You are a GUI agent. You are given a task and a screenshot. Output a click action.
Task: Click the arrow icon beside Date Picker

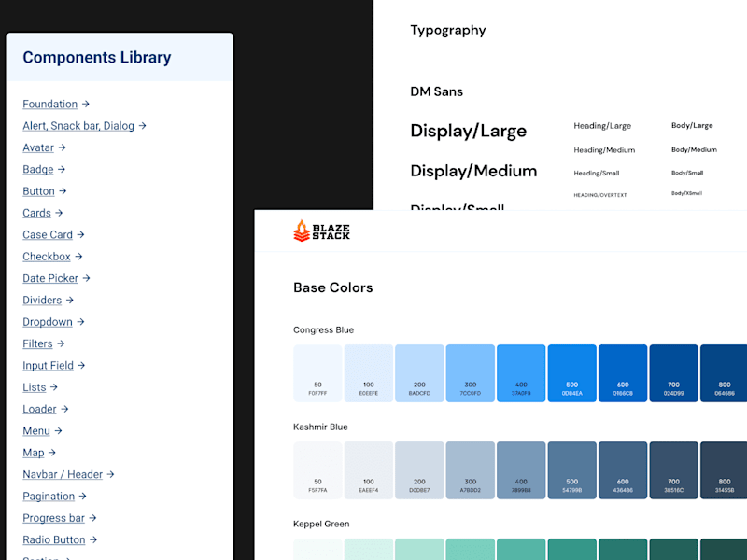pyautogui.click(x=86, y=278)
